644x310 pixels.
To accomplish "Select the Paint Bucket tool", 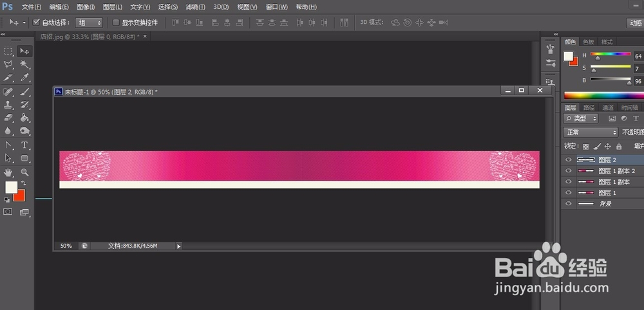I will pos(24,118).
